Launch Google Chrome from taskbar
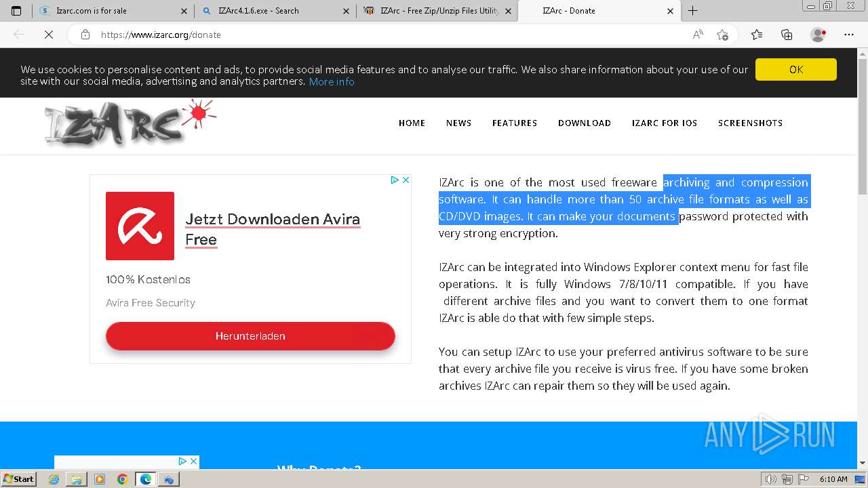Viewport: 868px width, 488px height. (x=123, y=479)
